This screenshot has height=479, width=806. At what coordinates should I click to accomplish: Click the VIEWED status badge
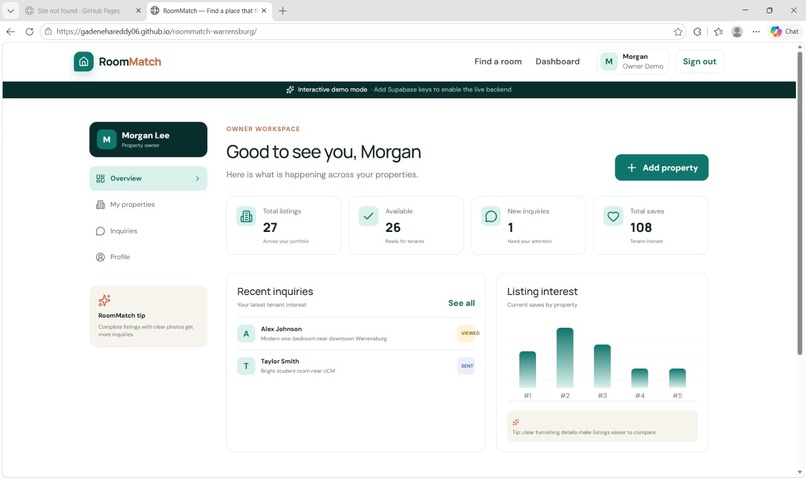point(467,333)
